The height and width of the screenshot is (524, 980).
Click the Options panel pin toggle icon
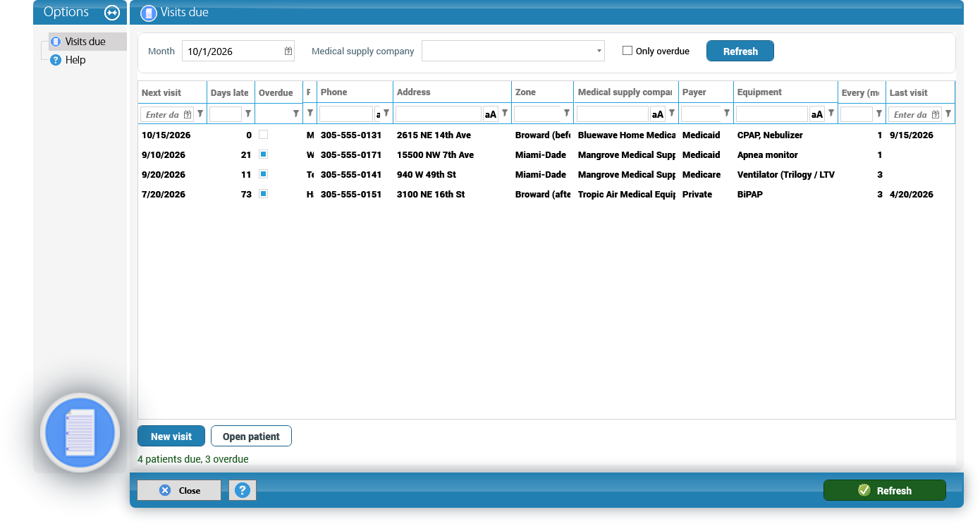112,12
